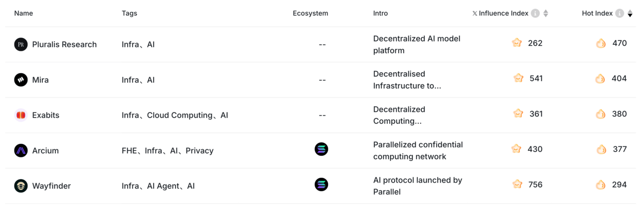Viewport: 644px width, 209px height.
Task: Select the FHE tag on Arcium
Action: pos(129,150)
